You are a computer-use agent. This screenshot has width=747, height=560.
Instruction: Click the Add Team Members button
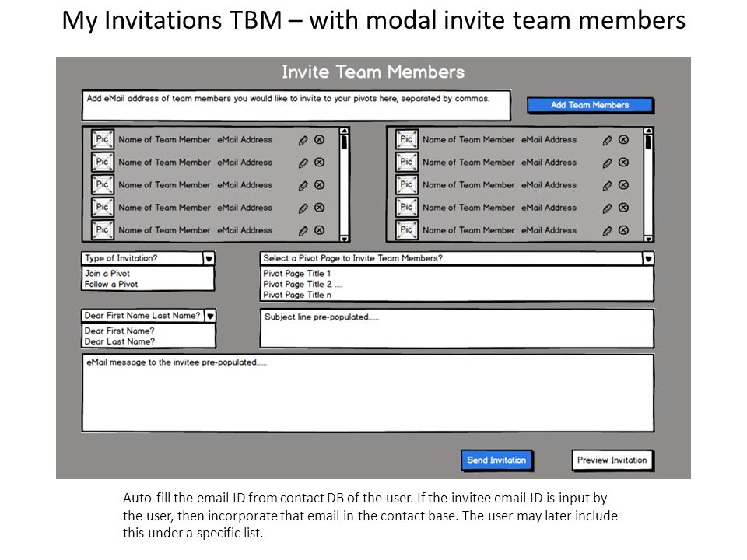(x=591, y=105)
